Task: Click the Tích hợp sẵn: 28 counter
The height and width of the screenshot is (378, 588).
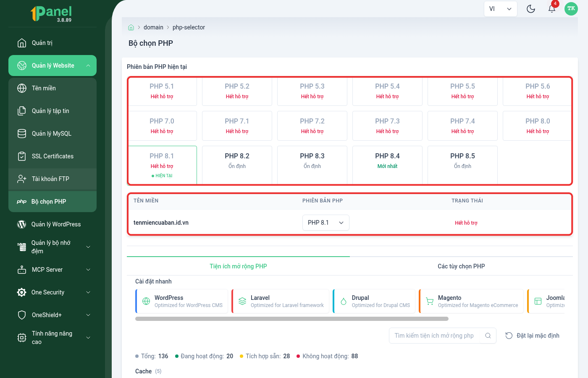Action: coord(265,356)
